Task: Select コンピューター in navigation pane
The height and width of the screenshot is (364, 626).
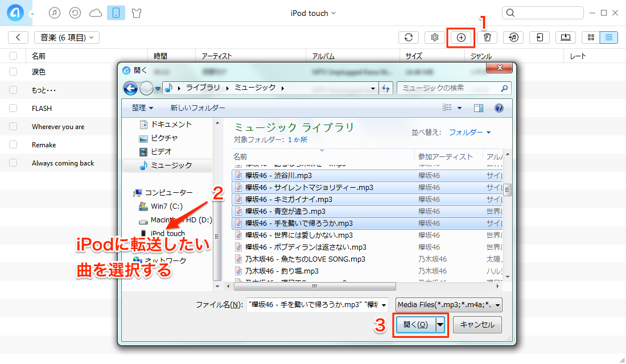Action: pyautogui.click(x=164, y=193)
